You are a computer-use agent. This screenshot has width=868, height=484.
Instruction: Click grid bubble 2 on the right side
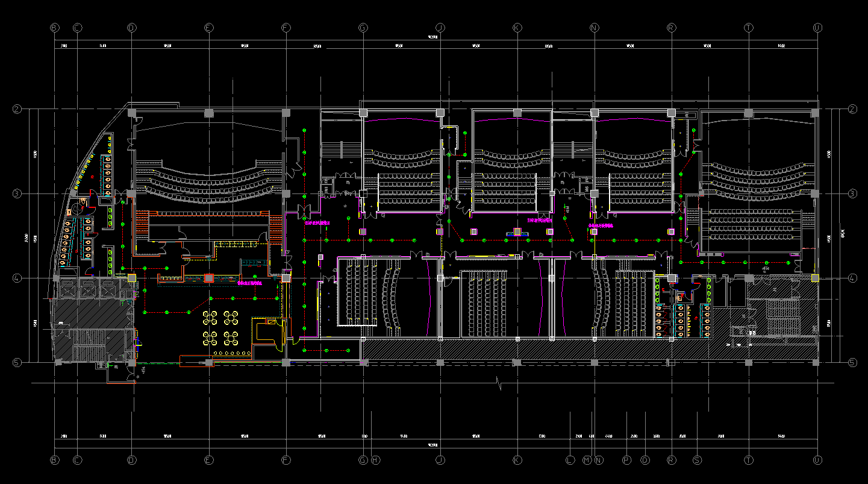pyautogui.click(x=852, y=110)
